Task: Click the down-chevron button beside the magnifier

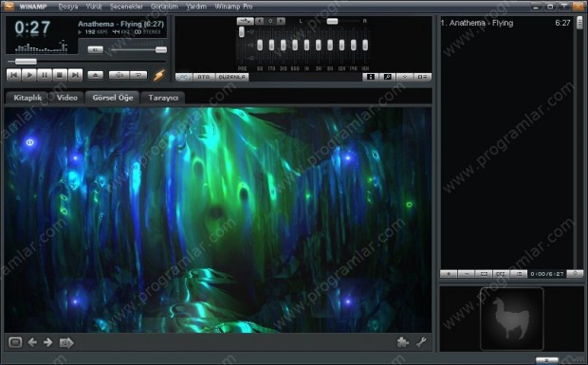Action: pos(405,77)
